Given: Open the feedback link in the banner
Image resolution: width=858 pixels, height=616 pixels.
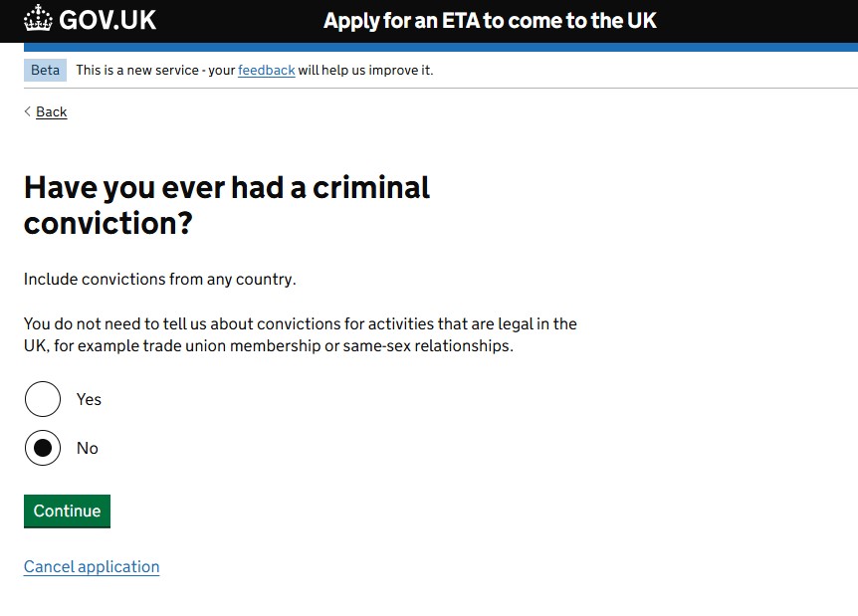Looking at the screenshot, I should tap(266, 70).
